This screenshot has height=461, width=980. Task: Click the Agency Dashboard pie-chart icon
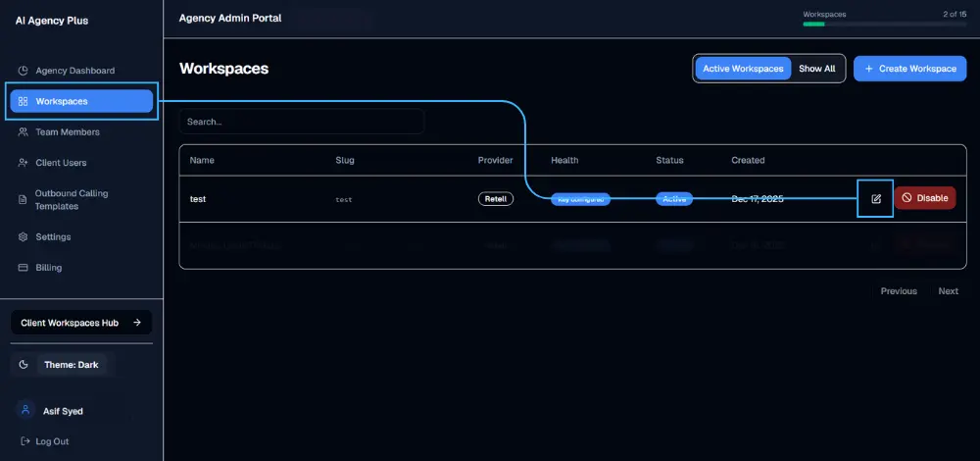point(24,71)
